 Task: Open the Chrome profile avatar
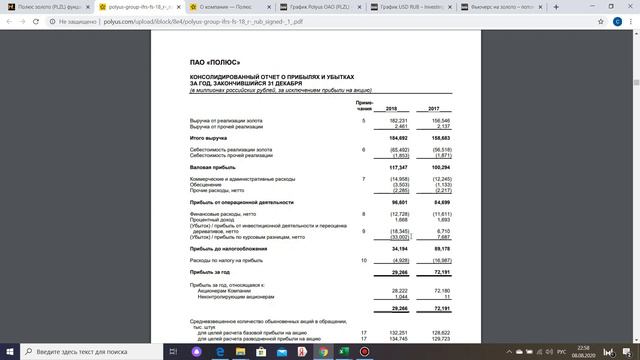click(617, 22)
